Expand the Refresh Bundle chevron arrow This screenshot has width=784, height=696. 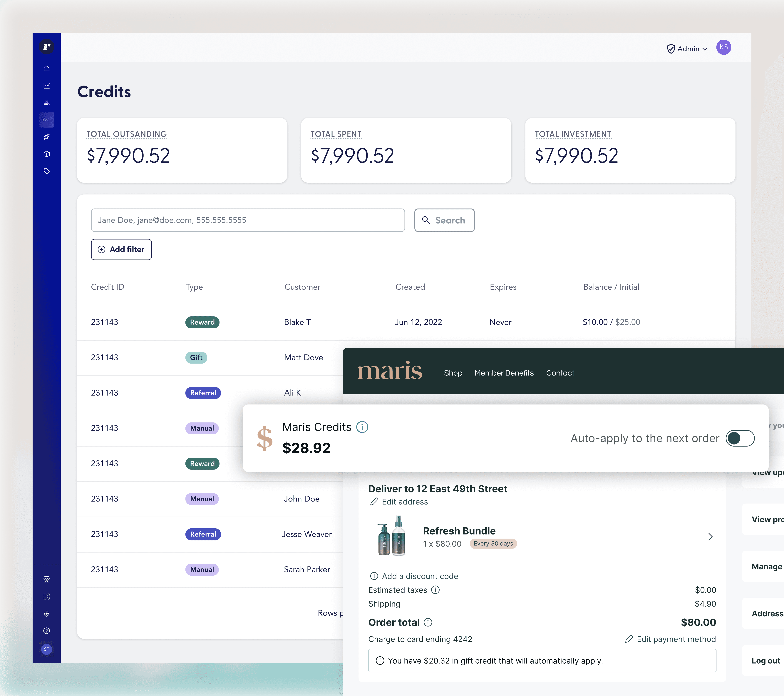pos(710,537)
